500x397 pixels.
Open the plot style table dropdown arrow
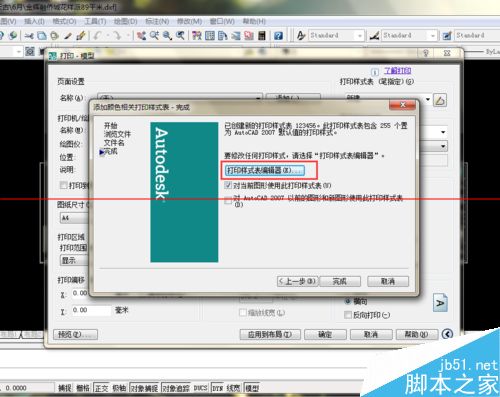[428, 99]
